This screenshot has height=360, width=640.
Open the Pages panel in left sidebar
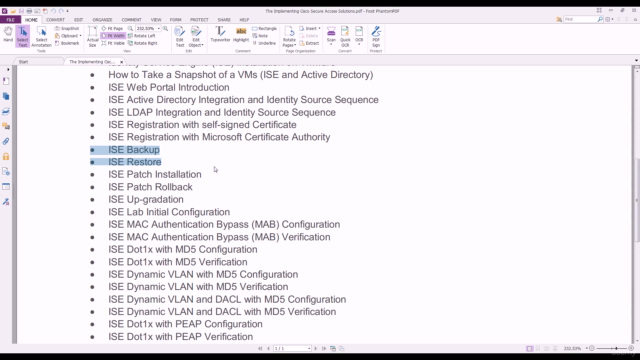click(x=6, y=96)
